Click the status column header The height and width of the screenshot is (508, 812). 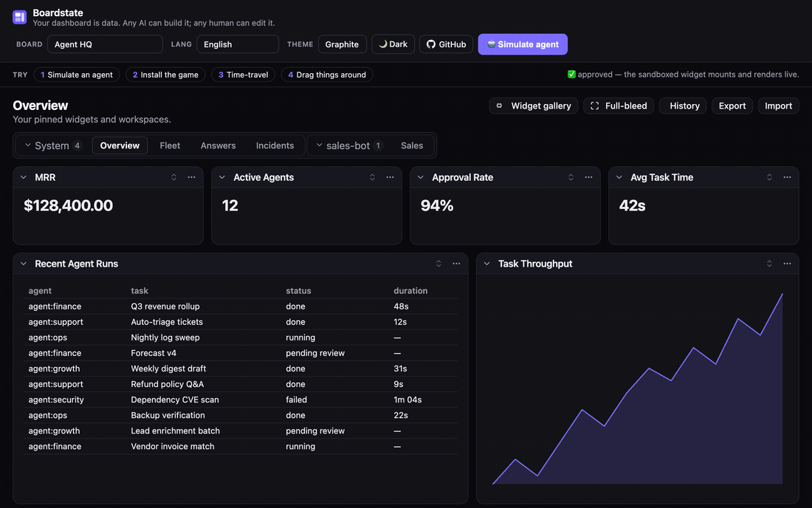[298, 290]
